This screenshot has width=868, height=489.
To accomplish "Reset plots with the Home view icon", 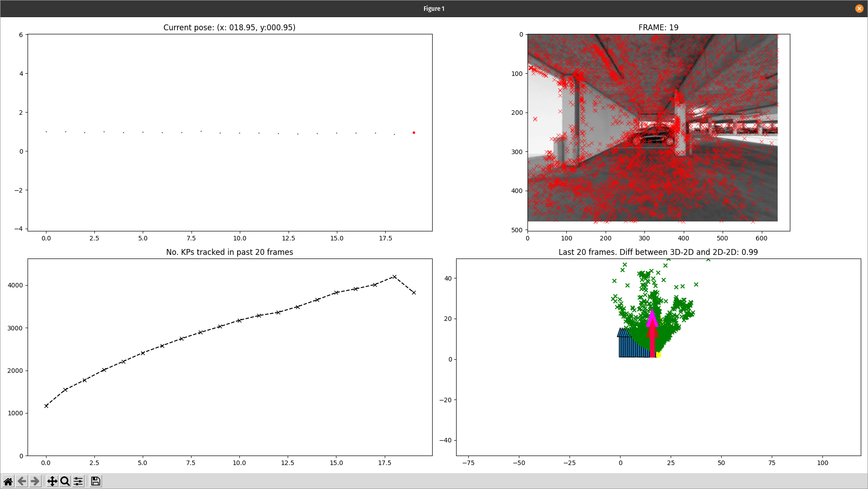I will 8,481.
